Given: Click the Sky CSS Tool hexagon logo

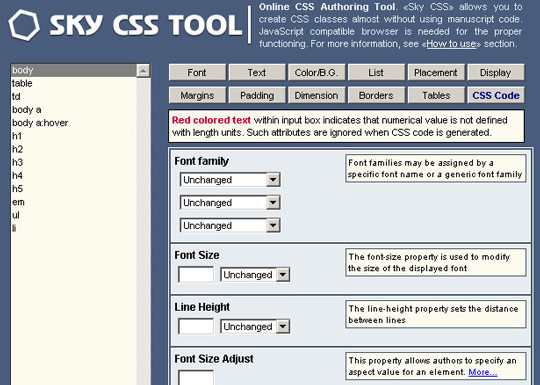Looking at the screenshot, I should (x=24, y=25).
